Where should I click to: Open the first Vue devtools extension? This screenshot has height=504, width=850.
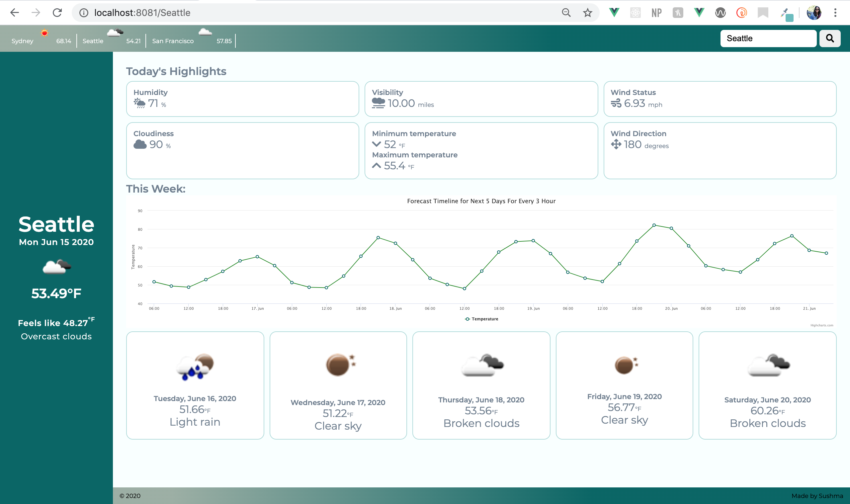(614, 13)
